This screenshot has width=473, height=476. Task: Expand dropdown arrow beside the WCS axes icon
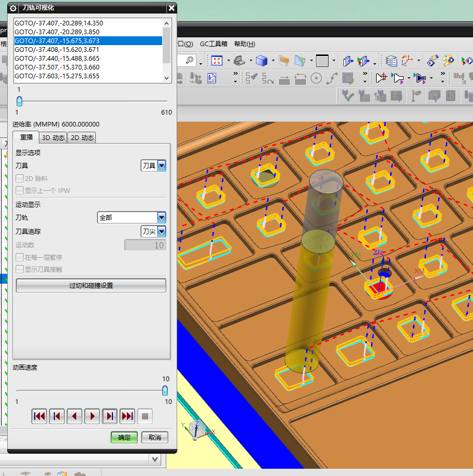click(x=419, y=61)
